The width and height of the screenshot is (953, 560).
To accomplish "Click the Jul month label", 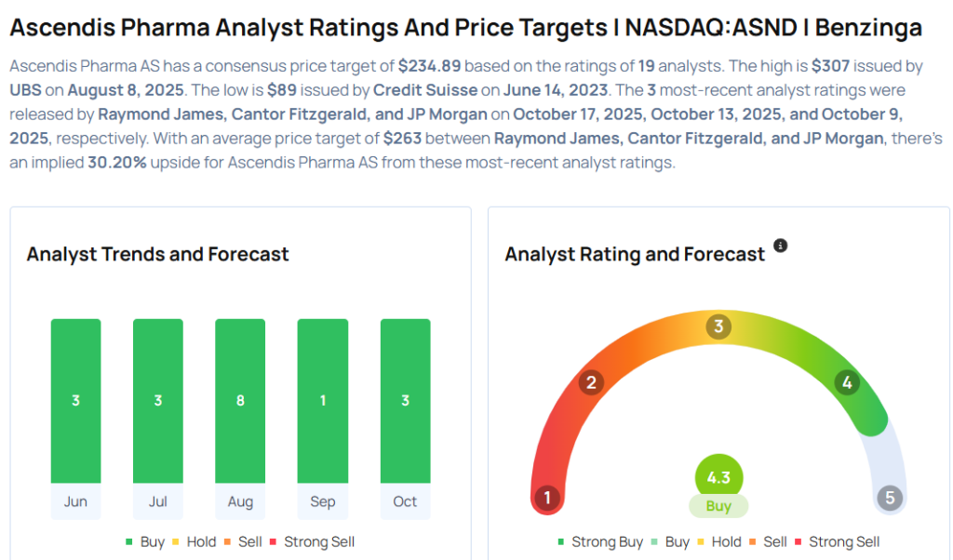I will 158,501.
